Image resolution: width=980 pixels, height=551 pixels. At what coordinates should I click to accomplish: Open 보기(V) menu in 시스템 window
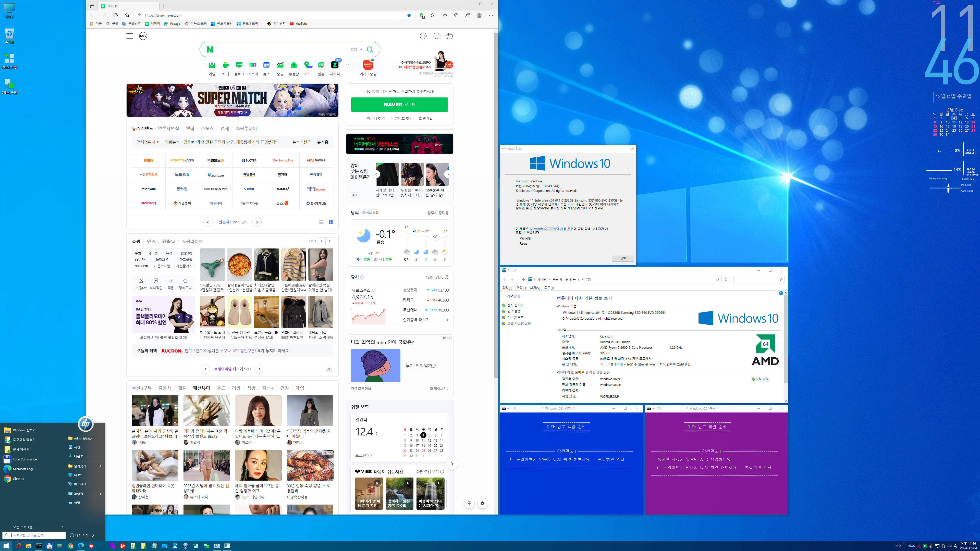[535, 288]
